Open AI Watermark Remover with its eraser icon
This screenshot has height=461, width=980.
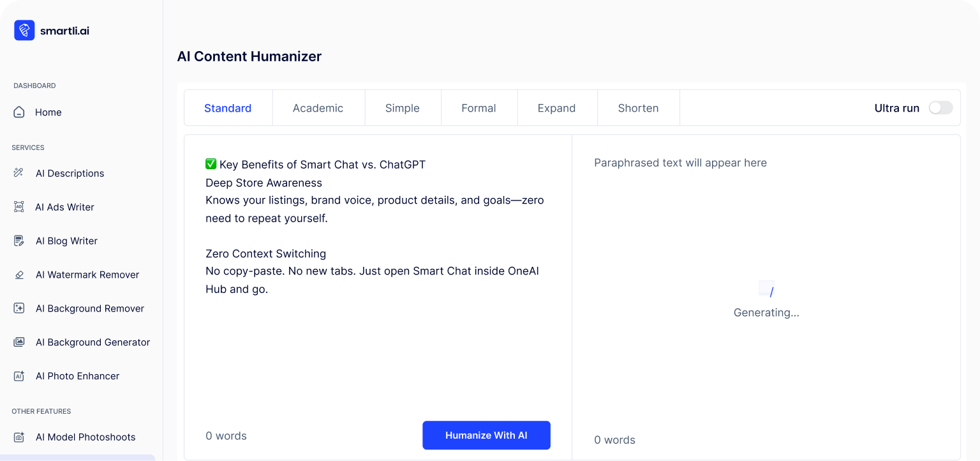[x=19, y=274]
